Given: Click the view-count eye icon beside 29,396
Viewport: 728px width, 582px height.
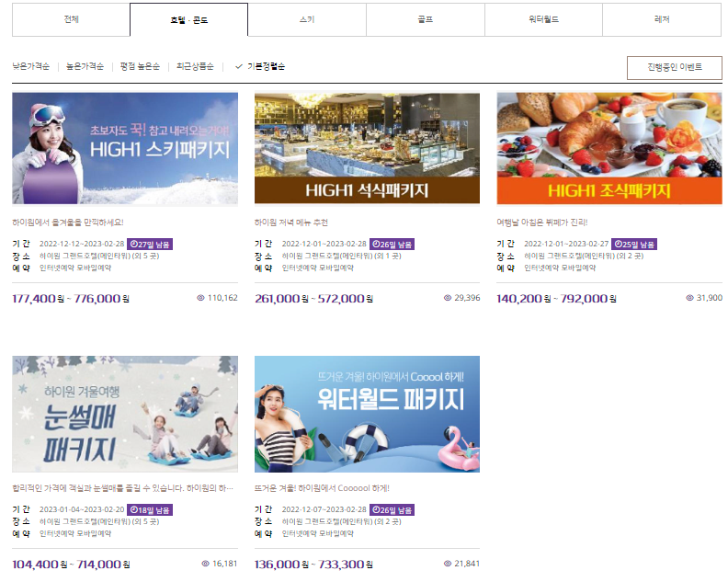Looking at the screenshot, I should click(x=448, y=298).
